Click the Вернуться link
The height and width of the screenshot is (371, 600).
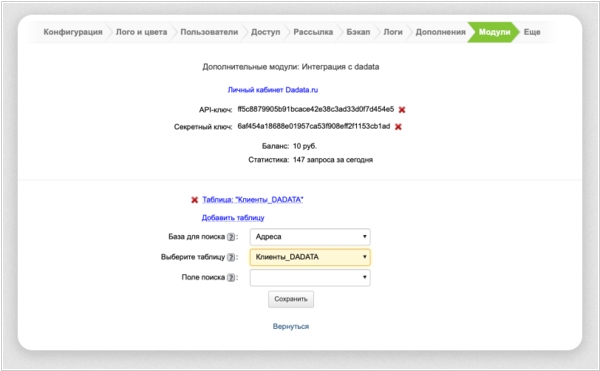(291, 326)
